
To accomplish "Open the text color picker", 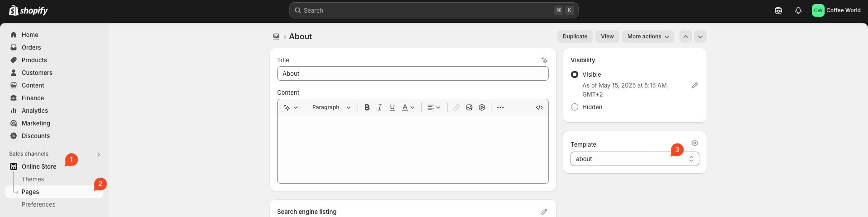I will pos(408,107).
